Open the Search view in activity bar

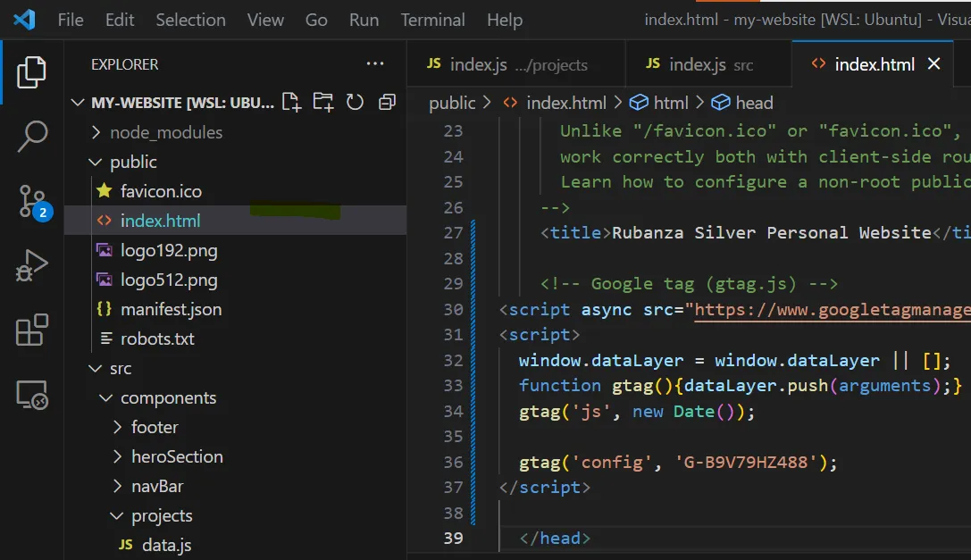coord(32,136)
